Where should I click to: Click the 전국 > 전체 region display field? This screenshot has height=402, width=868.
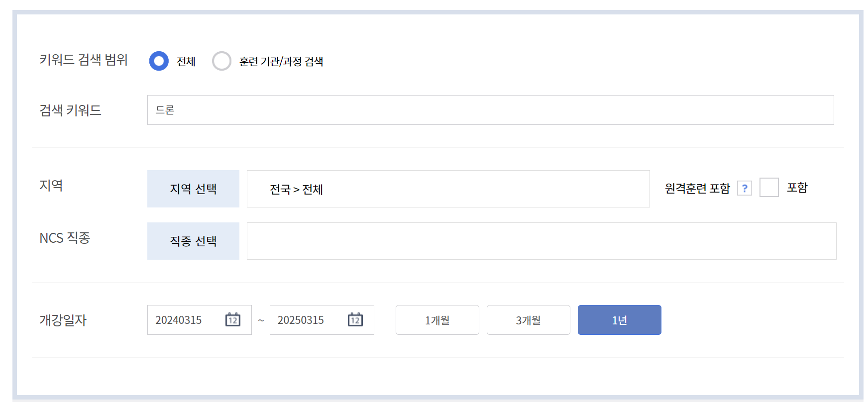[447, 189]
